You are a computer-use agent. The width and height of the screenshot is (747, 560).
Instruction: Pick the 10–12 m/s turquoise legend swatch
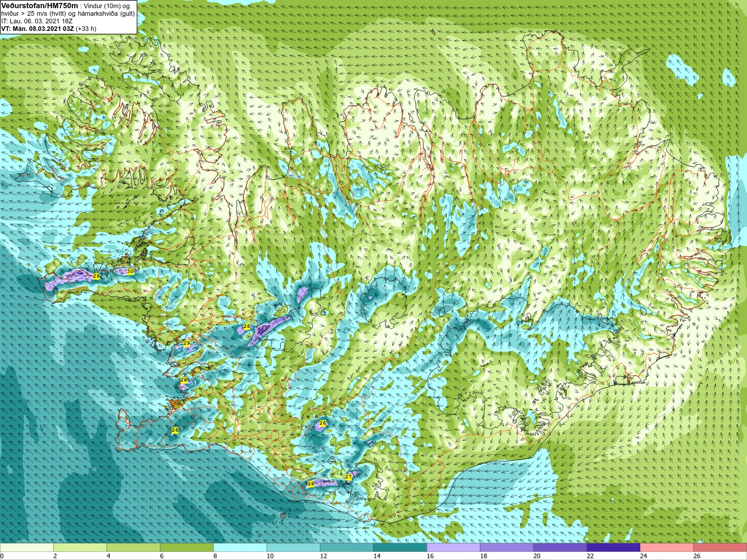coord(294,548)
